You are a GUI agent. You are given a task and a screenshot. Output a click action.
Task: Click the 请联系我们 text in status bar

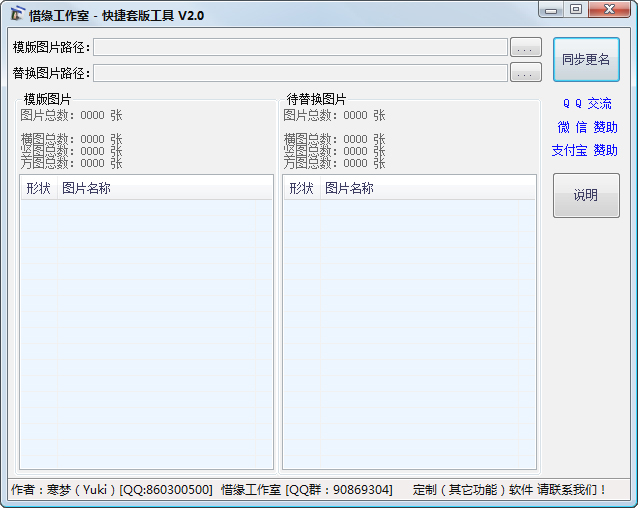pyautogui.click(x=571, y=490)
